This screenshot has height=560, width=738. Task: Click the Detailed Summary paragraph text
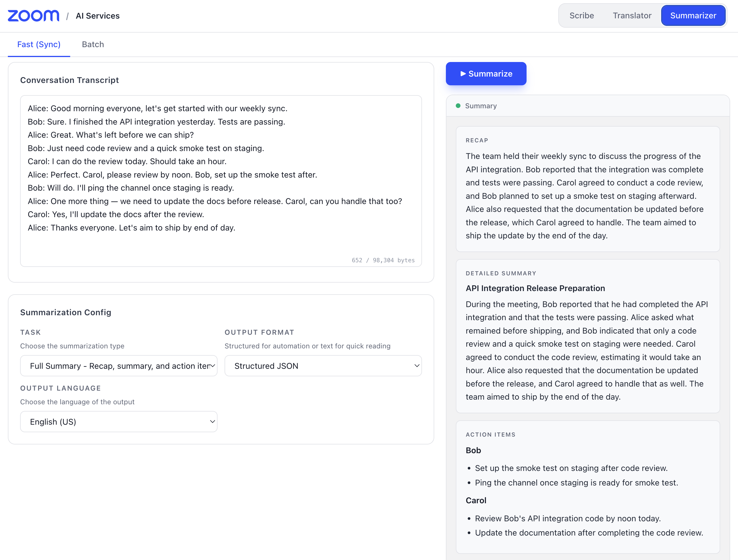[587, 350]
